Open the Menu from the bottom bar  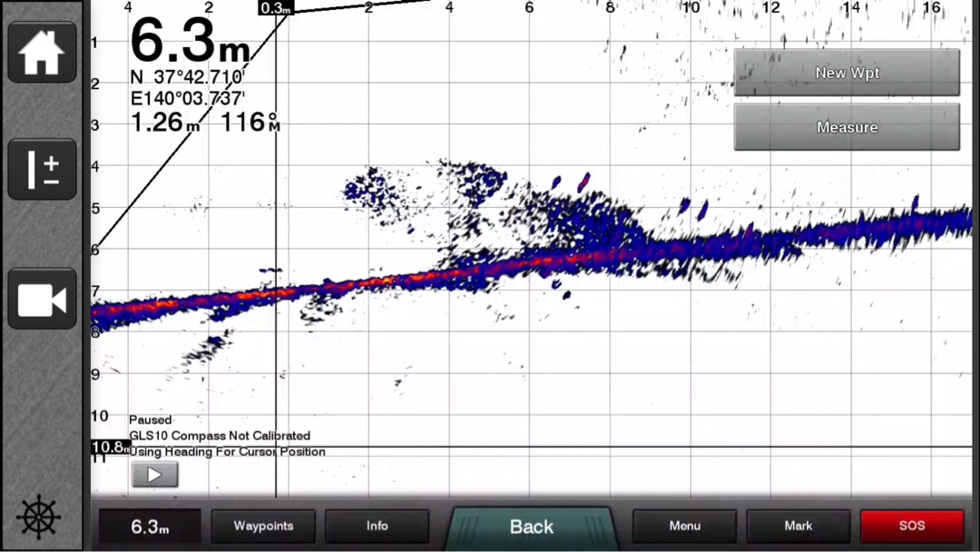tap(684, 527)
